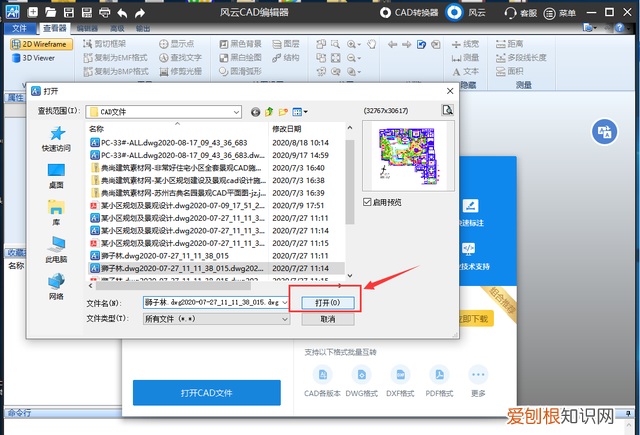The image size is (640, 435).
Task: Select 网络 in the places sidebar
Action: tap(56, 286)
